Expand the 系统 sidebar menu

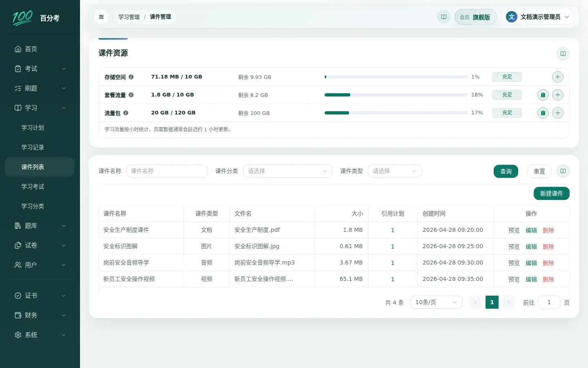point(40,335)
